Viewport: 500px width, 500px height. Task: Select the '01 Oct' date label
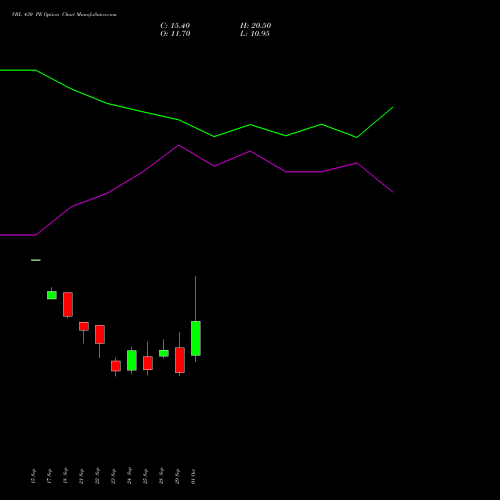[x=193, y=476]
